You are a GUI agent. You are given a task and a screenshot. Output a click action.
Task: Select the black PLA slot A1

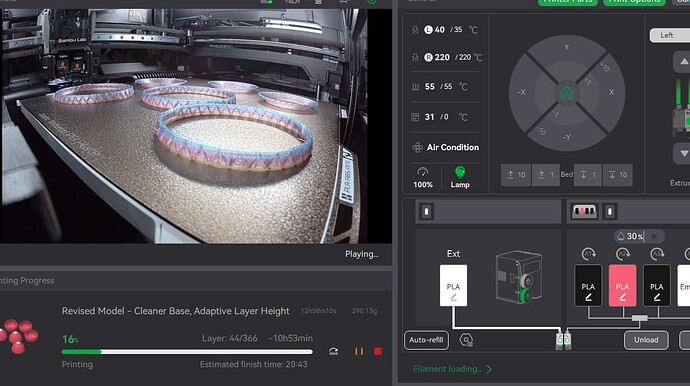tap(588, 285)
